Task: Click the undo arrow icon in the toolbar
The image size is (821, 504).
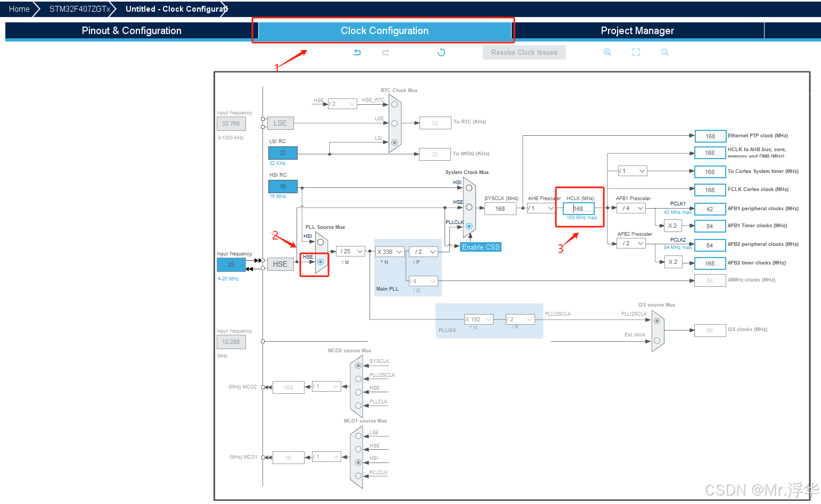Action: click(357, 52)
